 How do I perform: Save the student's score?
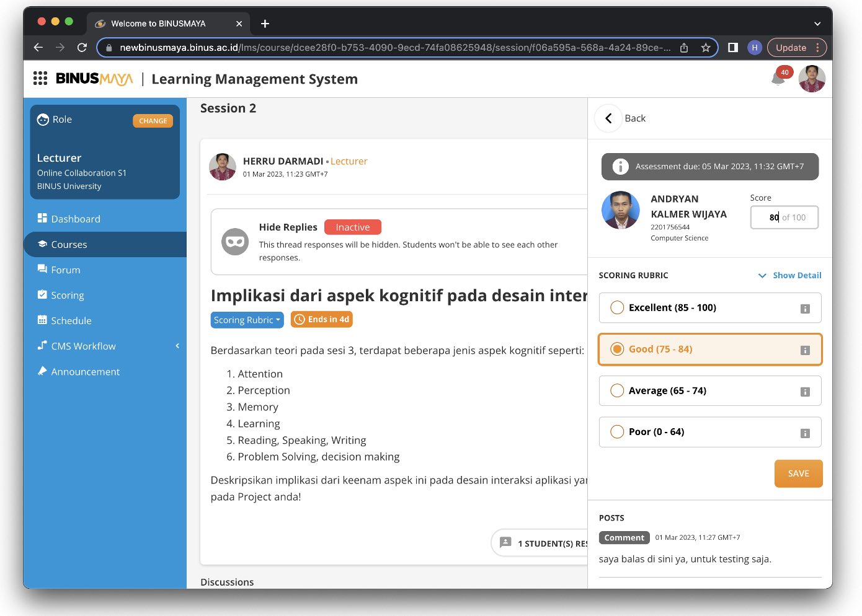[798, 473]
